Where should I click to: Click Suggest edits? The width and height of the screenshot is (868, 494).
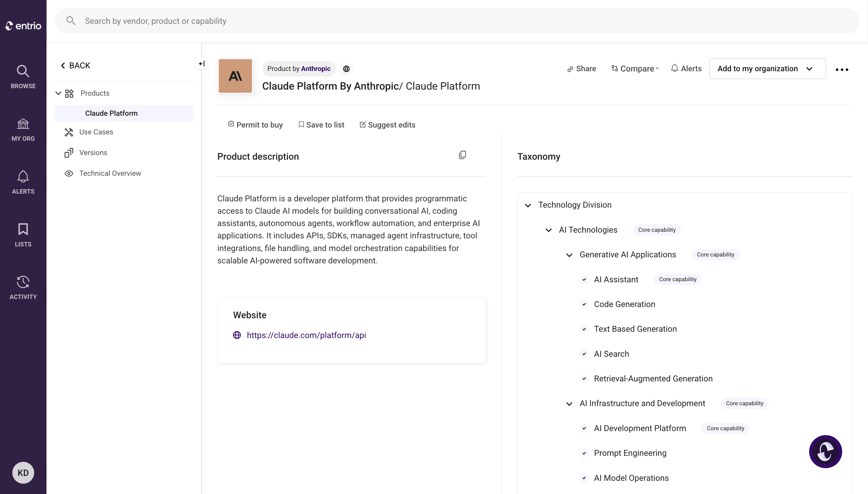[x=387, y=125]
